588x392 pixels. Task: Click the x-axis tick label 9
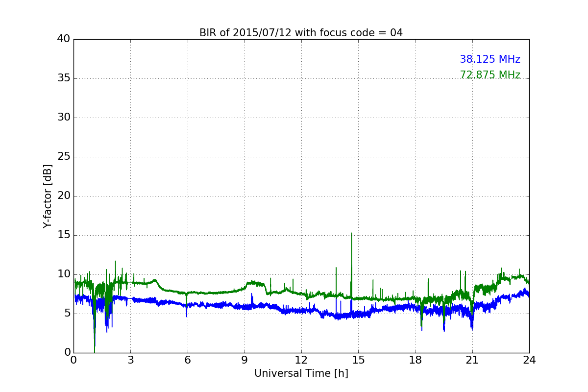(x=245, y=360)
